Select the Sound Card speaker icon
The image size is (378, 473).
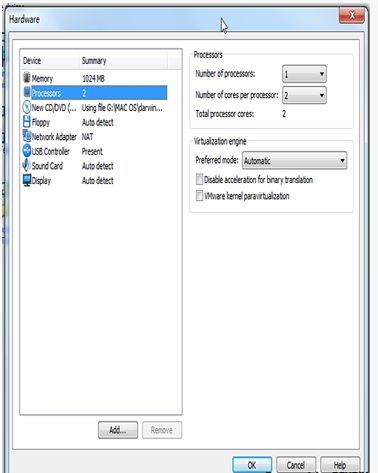pyautogui.click(x=27, y=165)
